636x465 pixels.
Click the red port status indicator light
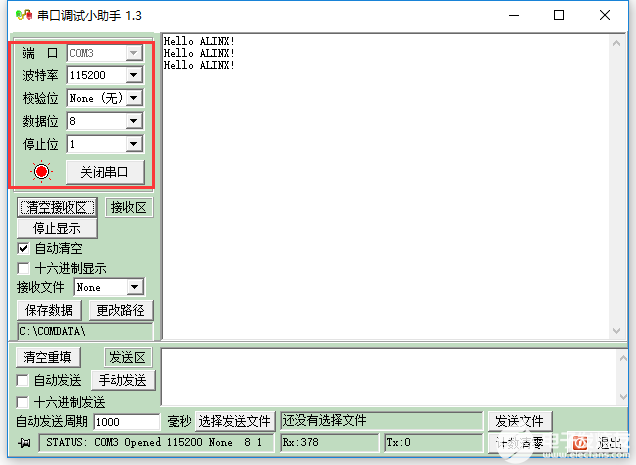tap(41, 172)
